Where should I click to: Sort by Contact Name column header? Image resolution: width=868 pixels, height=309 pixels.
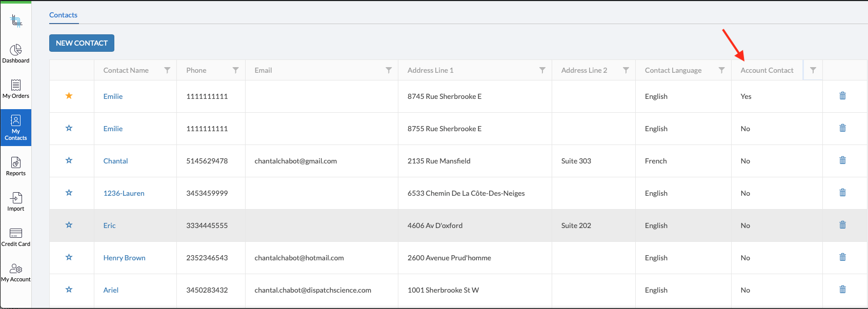[x=126, y=70]
